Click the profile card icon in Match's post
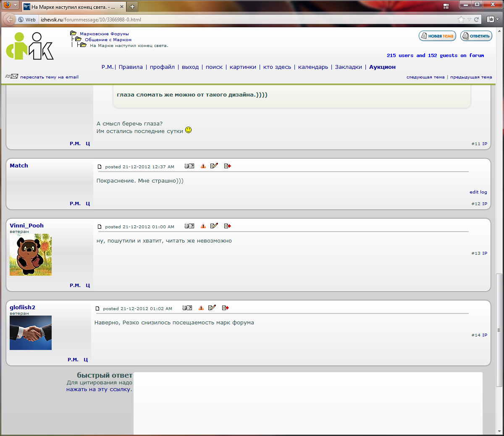 [x=189, y=166]
